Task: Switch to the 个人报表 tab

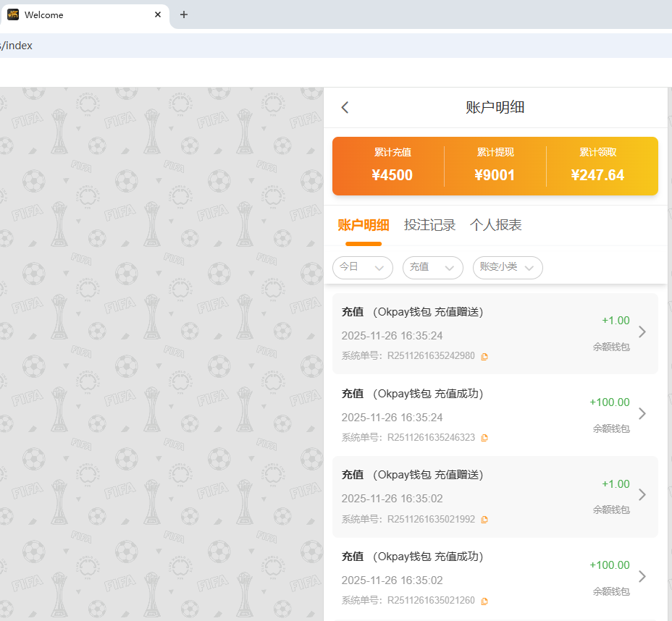Action: pyautogui.click(x=495, y=225)
